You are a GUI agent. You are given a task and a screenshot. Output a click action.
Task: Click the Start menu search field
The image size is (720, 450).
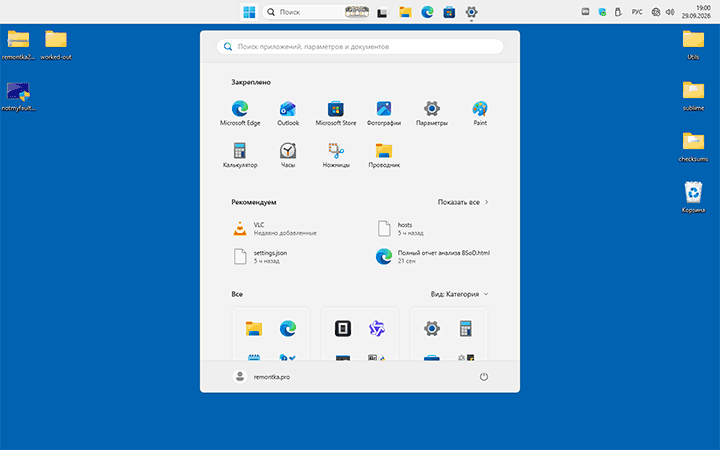360,46
